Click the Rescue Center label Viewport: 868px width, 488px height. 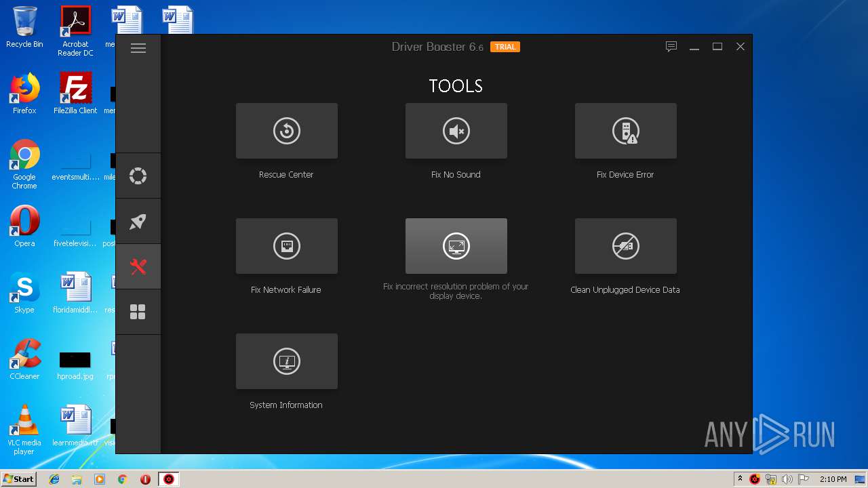[286, 175]
